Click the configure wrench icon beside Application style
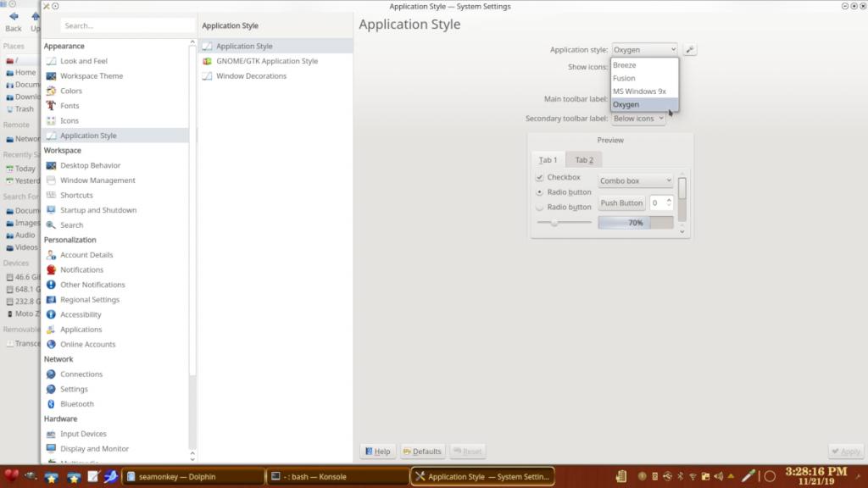868x488 pixels. coord(690,50)
